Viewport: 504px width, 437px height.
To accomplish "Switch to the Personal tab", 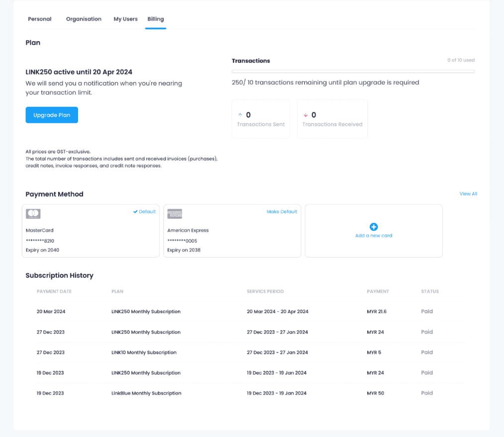I will click(x=40, y=19).
